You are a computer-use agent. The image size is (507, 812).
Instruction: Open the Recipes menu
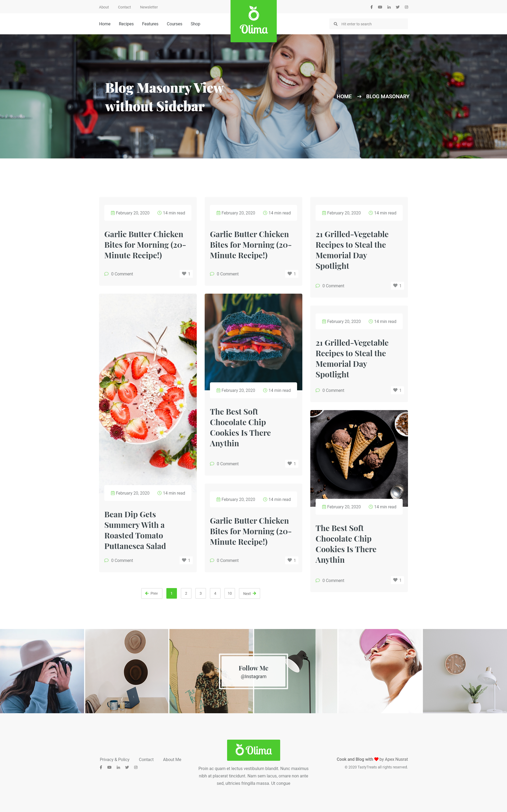[x=126, y=24]
